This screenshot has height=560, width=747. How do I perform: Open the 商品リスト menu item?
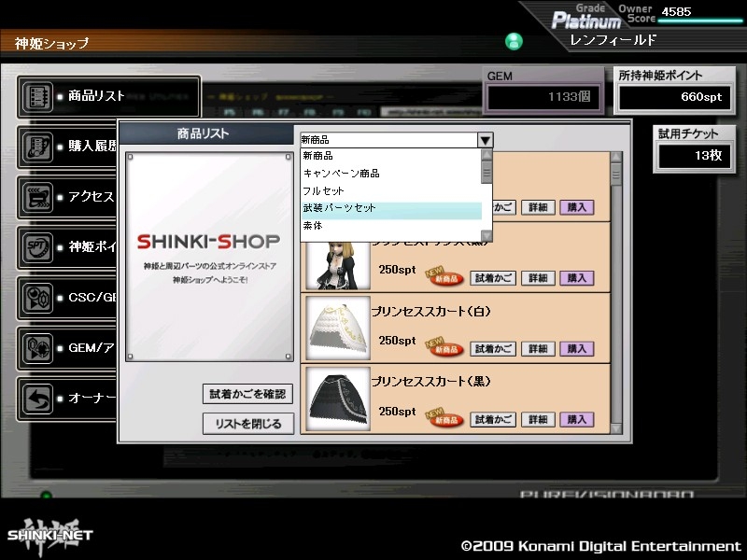pyautogui.click(x=108, y=97)
